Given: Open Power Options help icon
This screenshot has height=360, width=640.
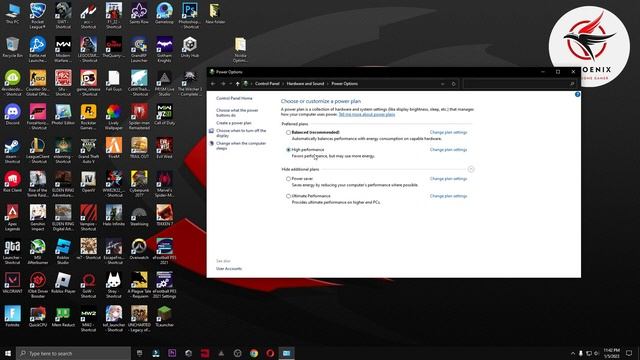Looking at the screenshot, I should 577,94.
